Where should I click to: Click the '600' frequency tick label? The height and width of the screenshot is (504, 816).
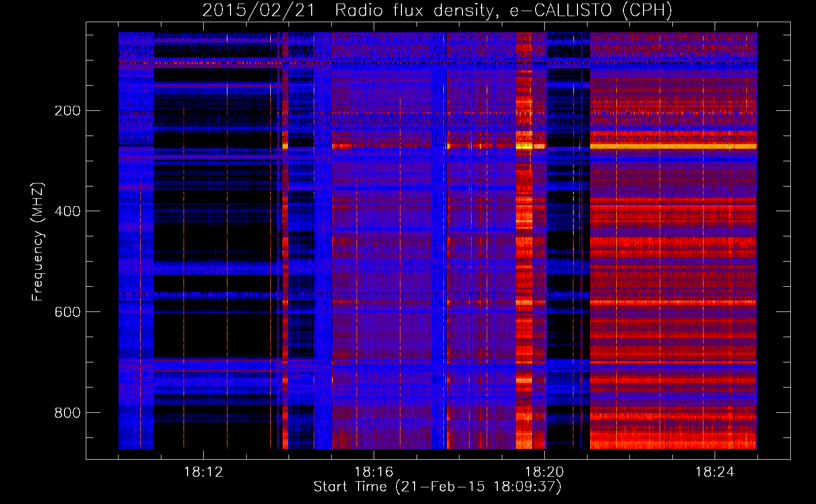[x=68, y=312]
